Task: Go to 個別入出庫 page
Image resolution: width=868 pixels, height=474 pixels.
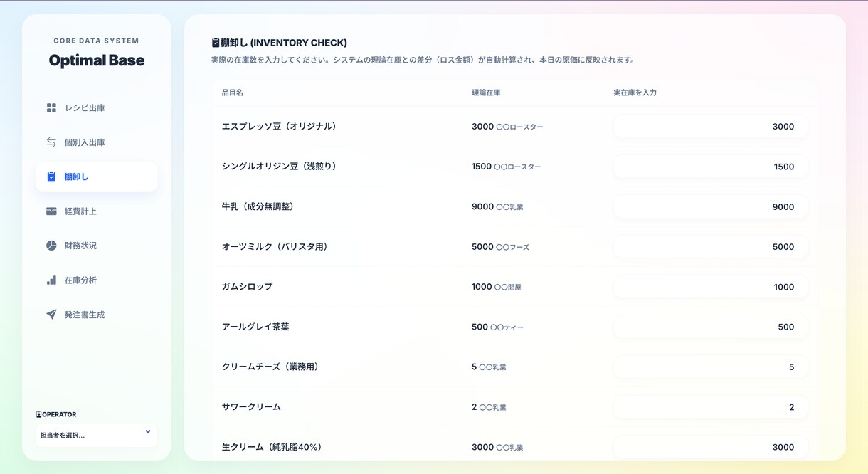Action: pyautogui.click(x=96, y=142)
